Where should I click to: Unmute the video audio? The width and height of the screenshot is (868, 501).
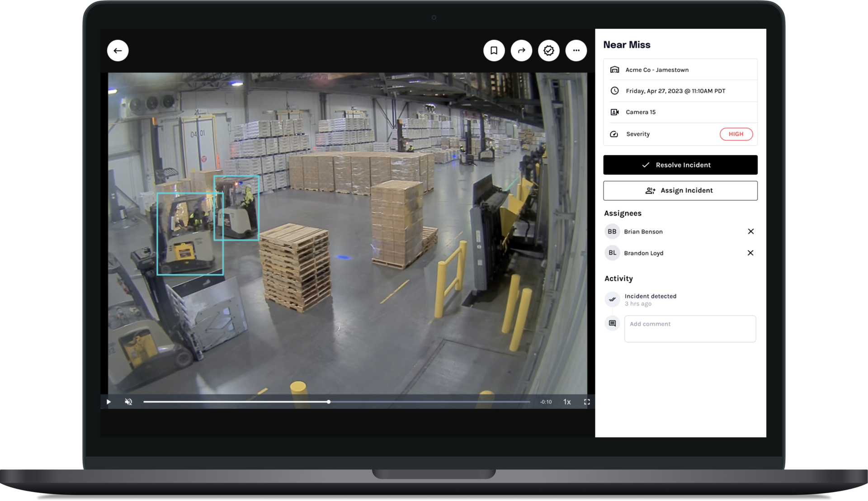click(x=128, y=402)
